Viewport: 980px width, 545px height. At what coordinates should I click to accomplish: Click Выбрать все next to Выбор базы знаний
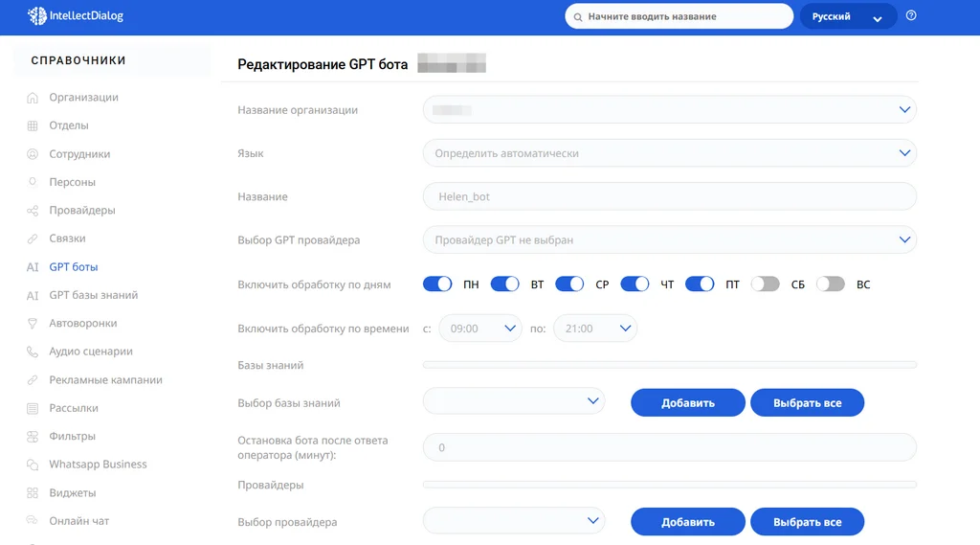(807, 403)
